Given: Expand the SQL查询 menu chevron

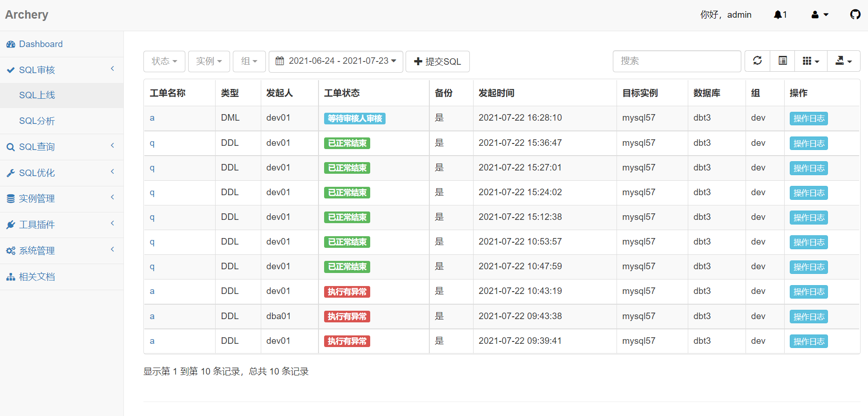Looking at the screenshot, I should pyautogui.click(x=112, y=146).
